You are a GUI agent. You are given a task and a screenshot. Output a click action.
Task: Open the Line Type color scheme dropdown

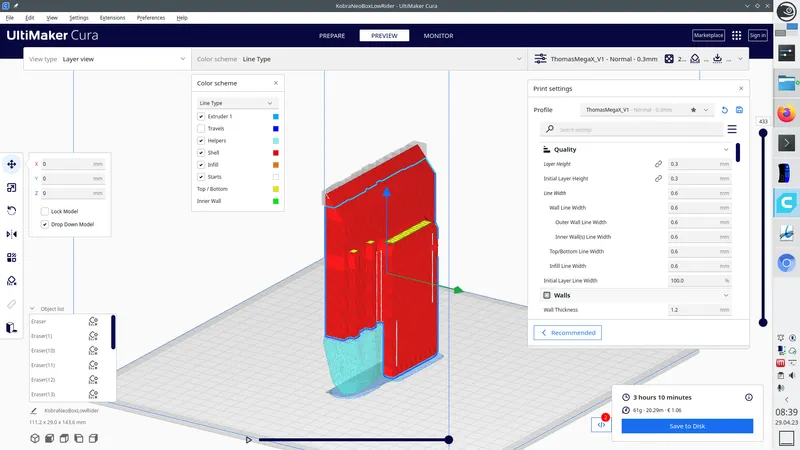coord(236,103)
